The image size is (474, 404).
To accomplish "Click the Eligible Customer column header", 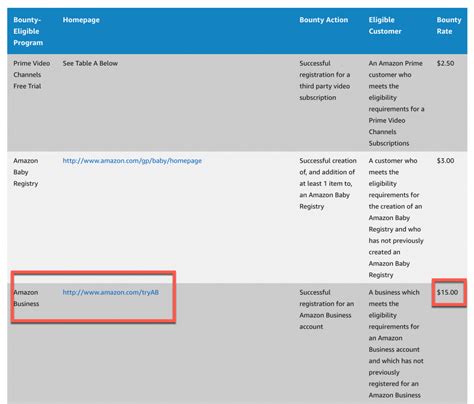I will [385, 26].
